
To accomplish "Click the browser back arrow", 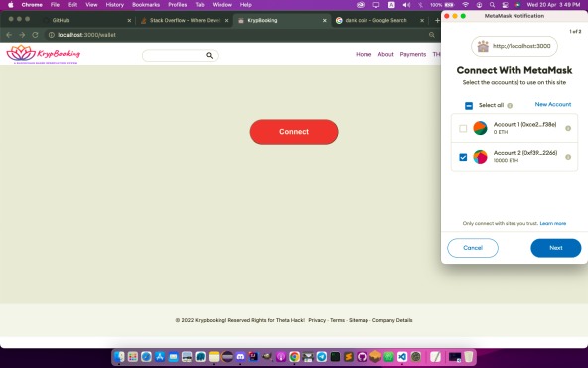I will click(x=9, y=35).
